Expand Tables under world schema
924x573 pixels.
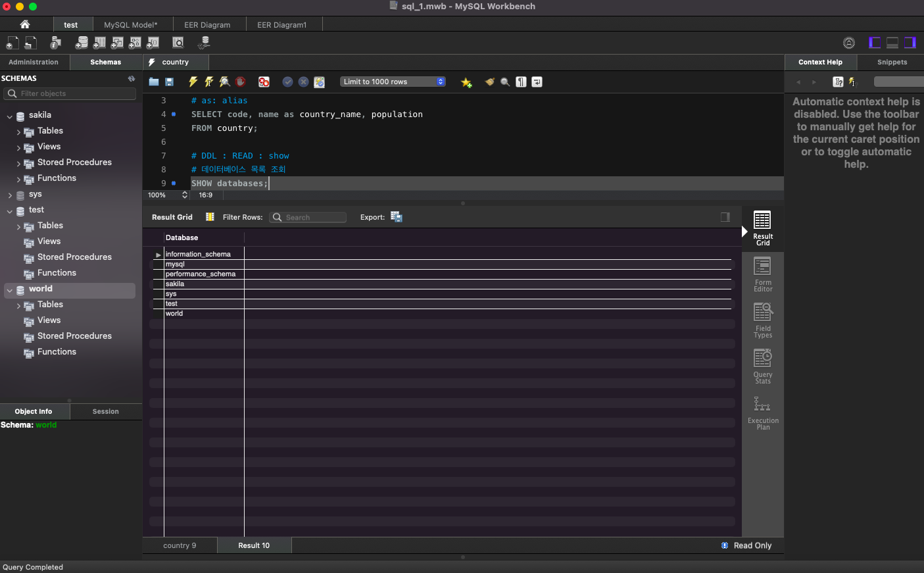pos(18,305)
